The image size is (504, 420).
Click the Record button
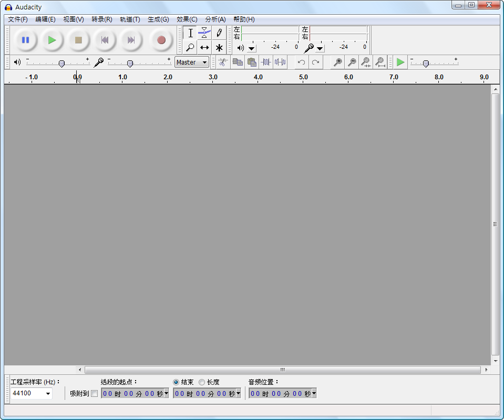(161, 40)
